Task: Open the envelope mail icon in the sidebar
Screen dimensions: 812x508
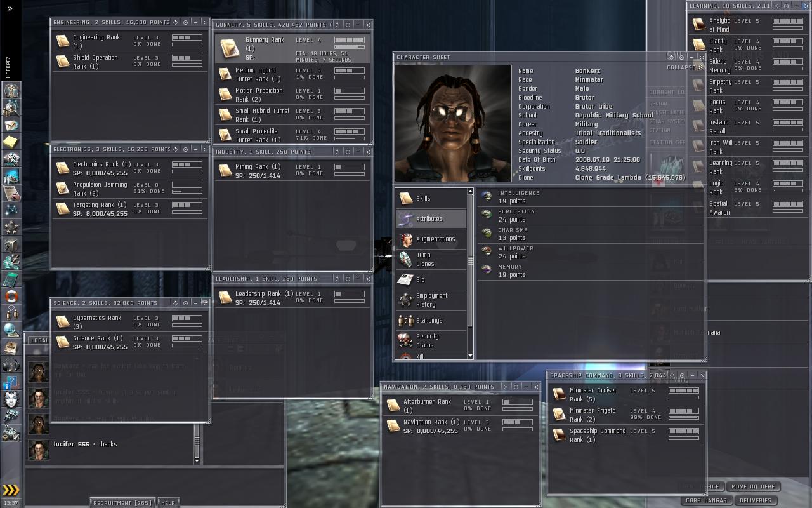Action: click(x=11, y=125)
